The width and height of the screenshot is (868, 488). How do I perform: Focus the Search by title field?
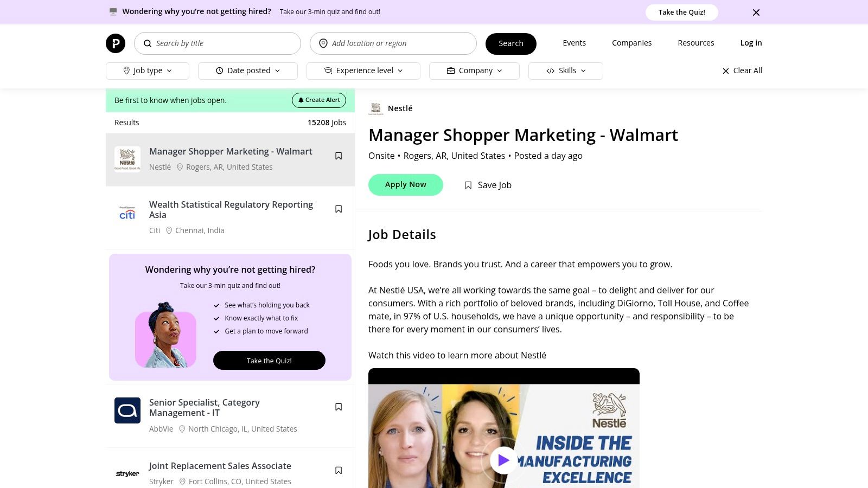pyautogui.click(x=218, y=43)
